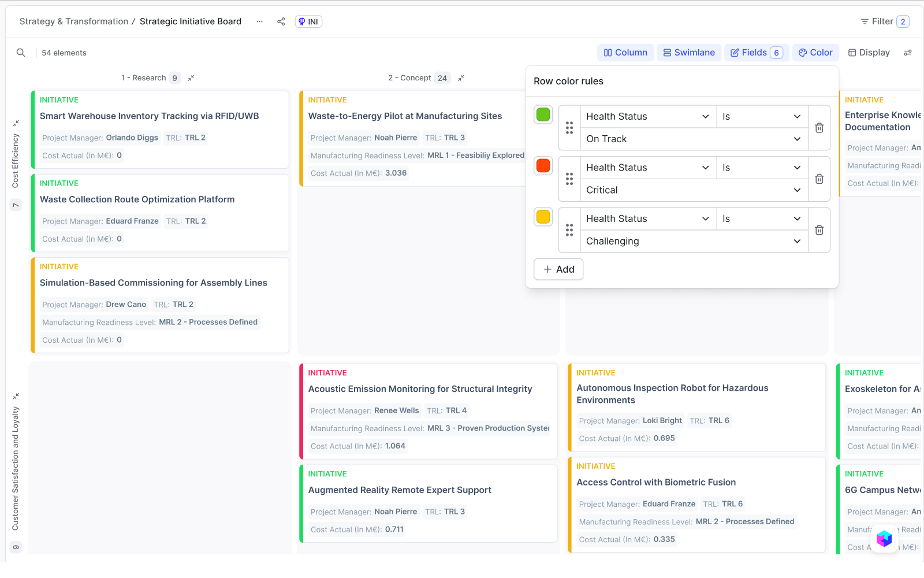Screen dimensions: 924x578
Task: Open Health Status field dropdown for On Track rule
Action: point(648,117)
